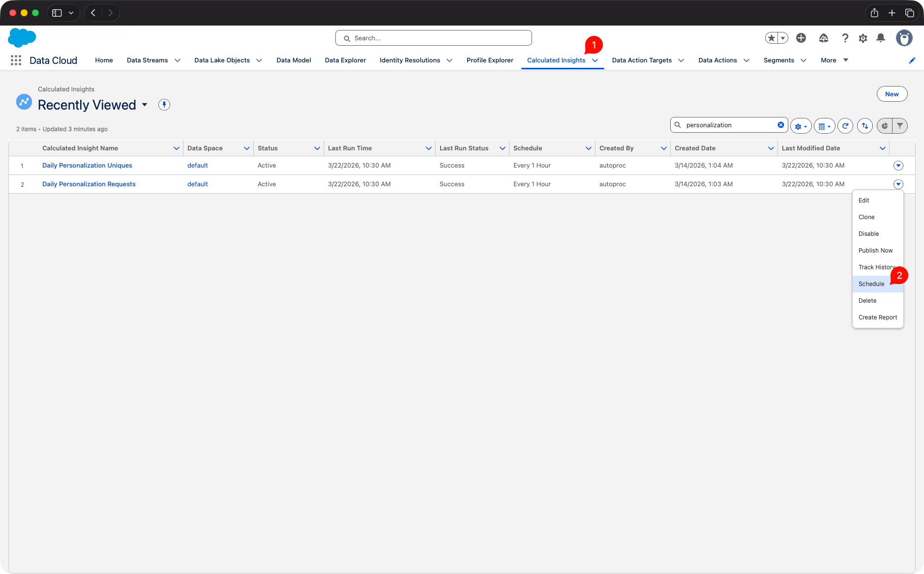The height and width of the screenshot is (574, 924).
Task: Open the App Launcher grid icon
Action: (16, 60)
